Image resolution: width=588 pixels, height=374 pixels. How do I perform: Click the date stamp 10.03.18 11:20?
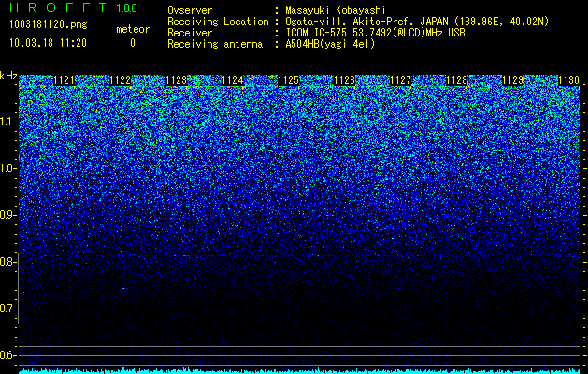48,43
